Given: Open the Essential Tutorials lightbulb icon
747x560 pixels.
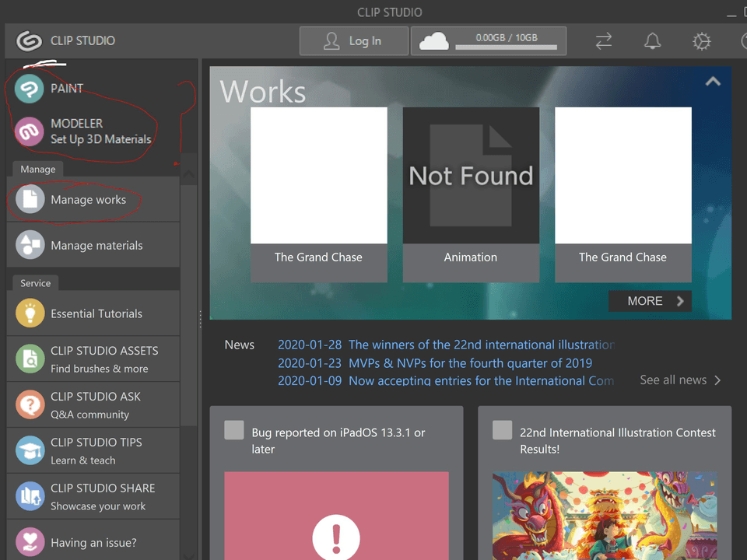Looking at the screenshot, I should click(x=30, y=313).
